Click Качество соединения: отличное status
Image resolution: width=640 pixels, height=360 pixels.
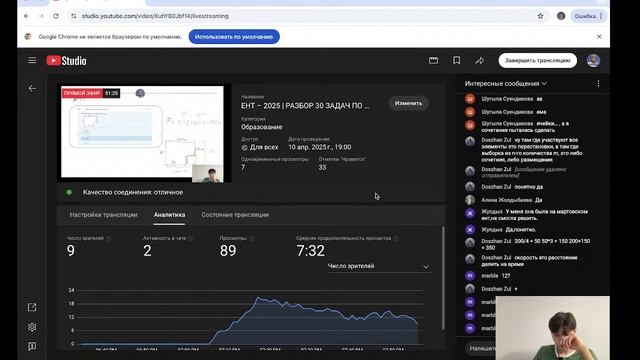[133, 192]
